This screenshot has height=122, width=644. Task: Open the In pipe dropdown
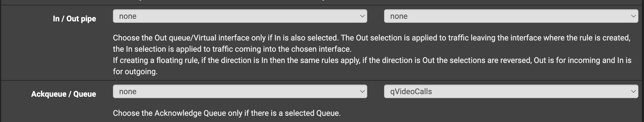[240, 16]
